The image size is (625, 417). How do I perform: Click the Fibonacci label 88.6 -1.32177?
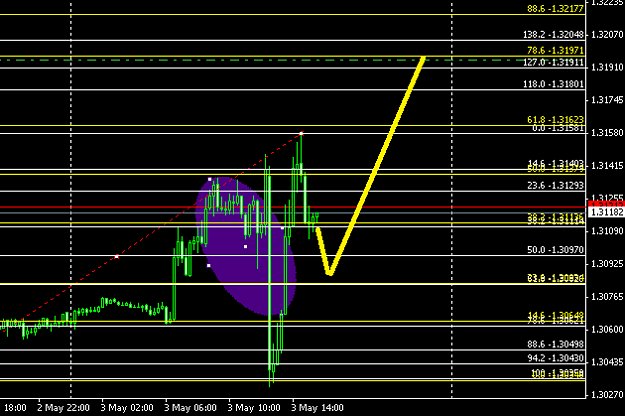[x=555, y=8]
